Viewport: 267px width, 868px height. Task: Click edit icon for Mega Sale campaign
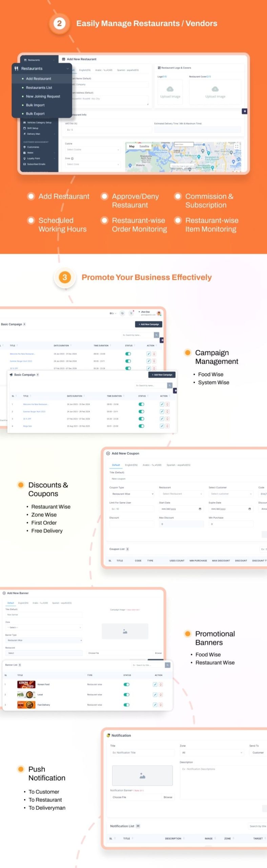pos(162,426)
